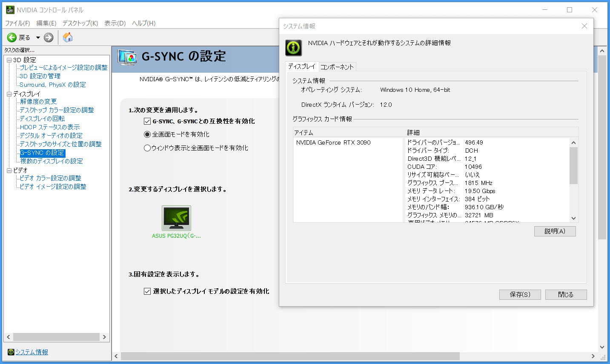Click the green system information icon at bottom left
This screenshot has height=364, width=610.
pyautogui.click(x=11, y=352)
